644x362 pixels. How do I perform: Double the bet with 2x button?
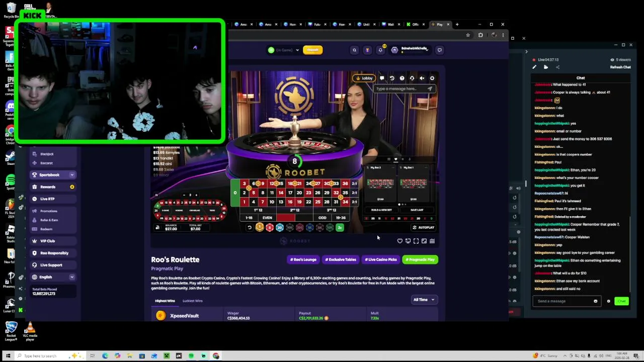tap(340, 228)
